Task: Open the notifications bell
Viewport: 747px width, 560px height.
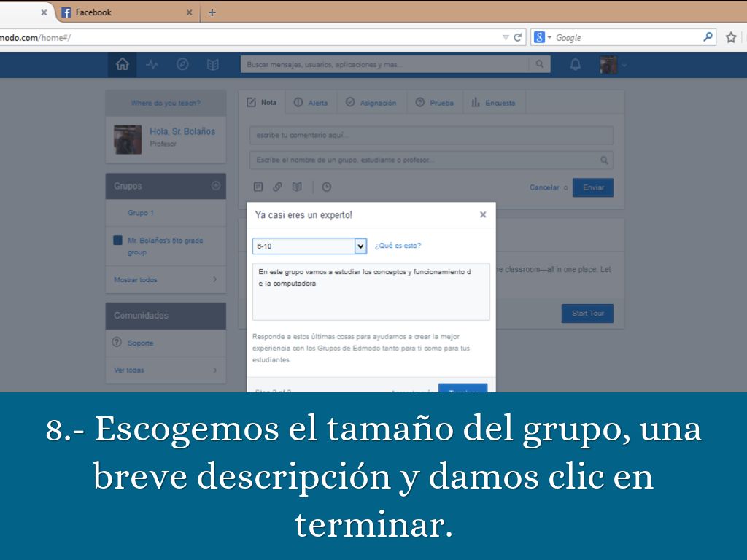Action: click(576, 65)
